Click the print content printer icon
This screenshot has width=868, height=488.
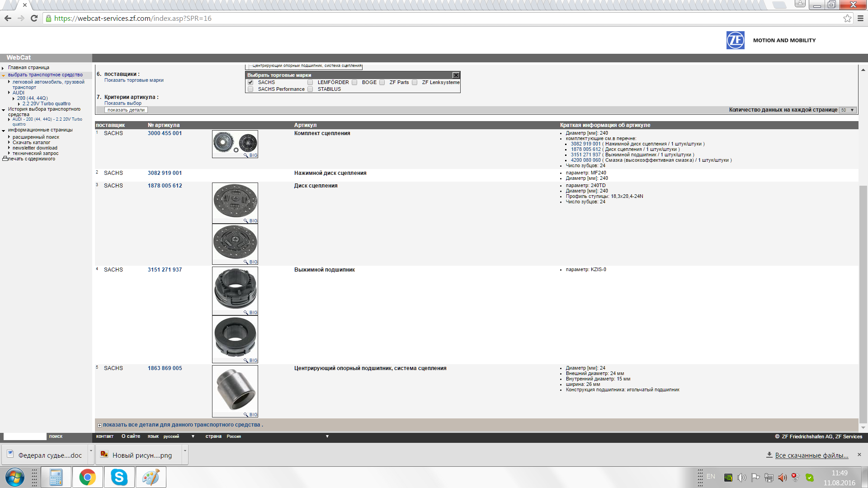[x=5, y=159]
